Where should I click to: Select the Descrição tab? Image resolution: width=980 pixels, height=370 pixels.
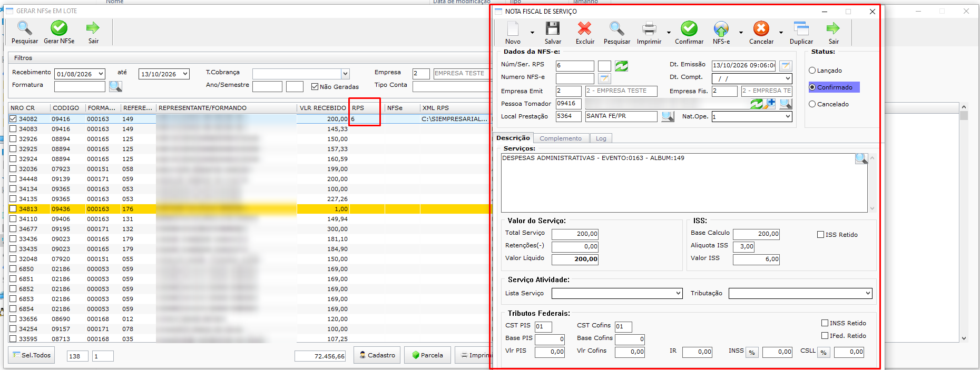pos(513,138)
